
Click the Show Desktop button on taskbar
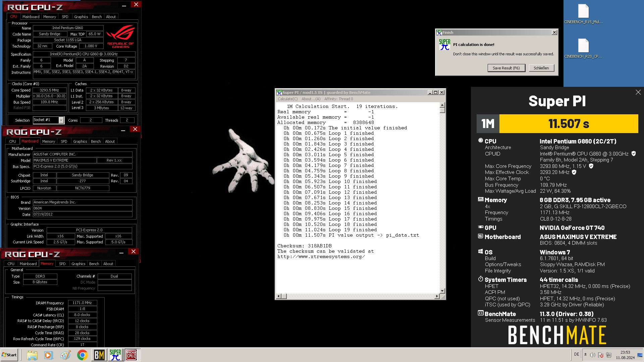(x=640, y=355)
